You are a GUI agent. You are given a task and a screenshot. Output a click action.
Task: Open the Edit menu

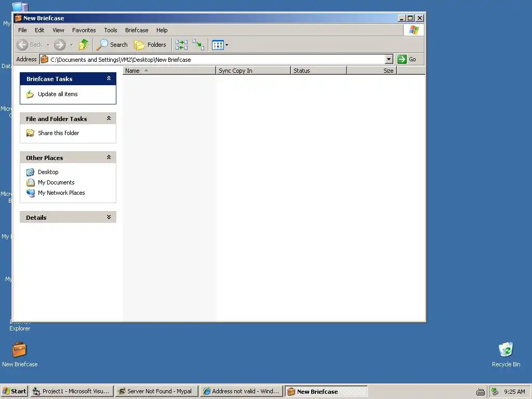[39, 30]
